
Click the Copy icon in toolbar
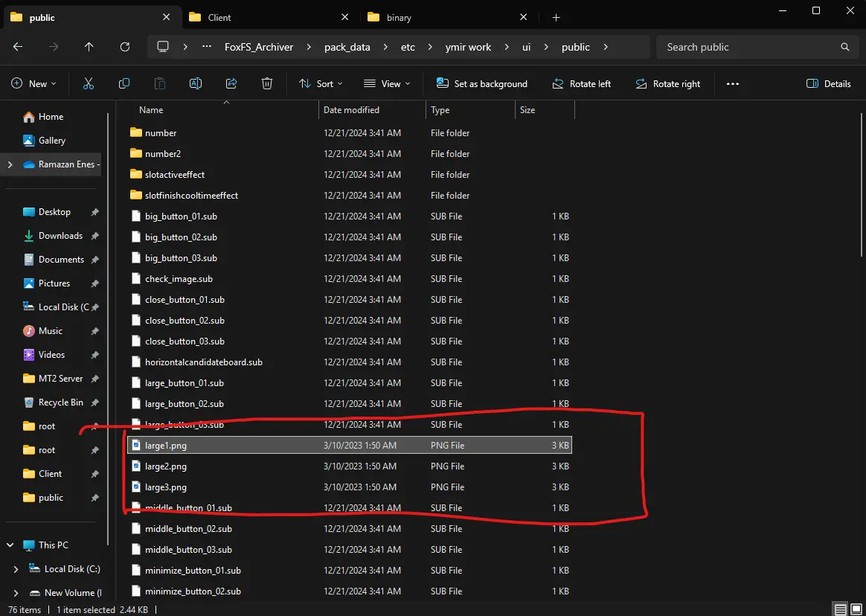tap(124, 83)
